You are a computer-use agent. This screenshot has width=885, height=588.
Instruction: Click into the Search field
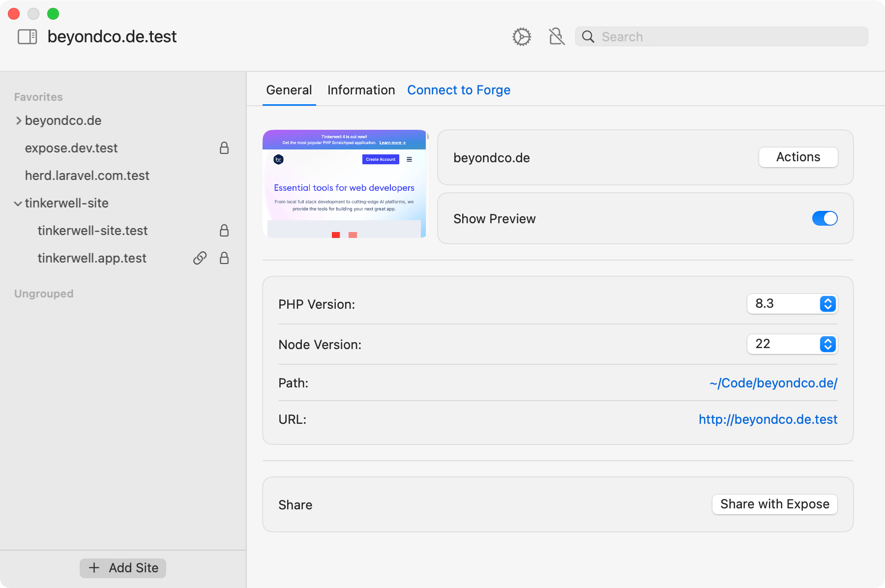[x=721, y=37]
